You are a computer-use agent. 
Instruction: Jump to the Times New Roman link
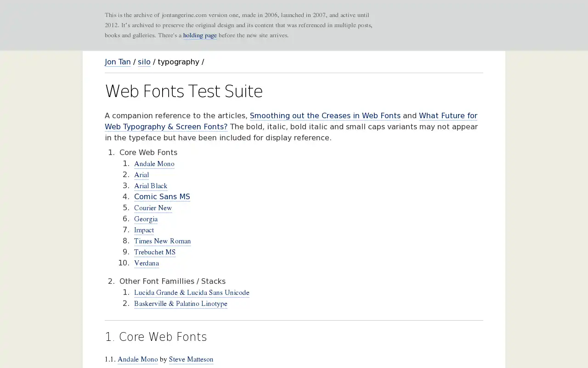tap(162, 241)
